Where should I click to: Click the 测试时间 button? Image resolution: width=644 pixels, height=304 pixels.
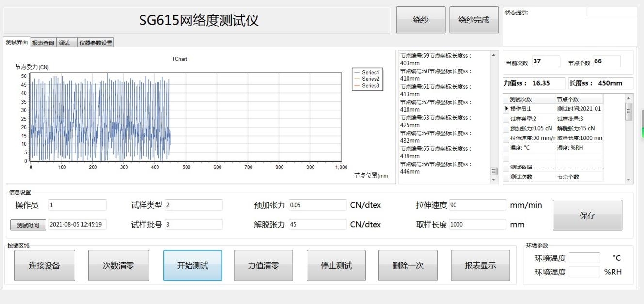[x=28, y=225]
